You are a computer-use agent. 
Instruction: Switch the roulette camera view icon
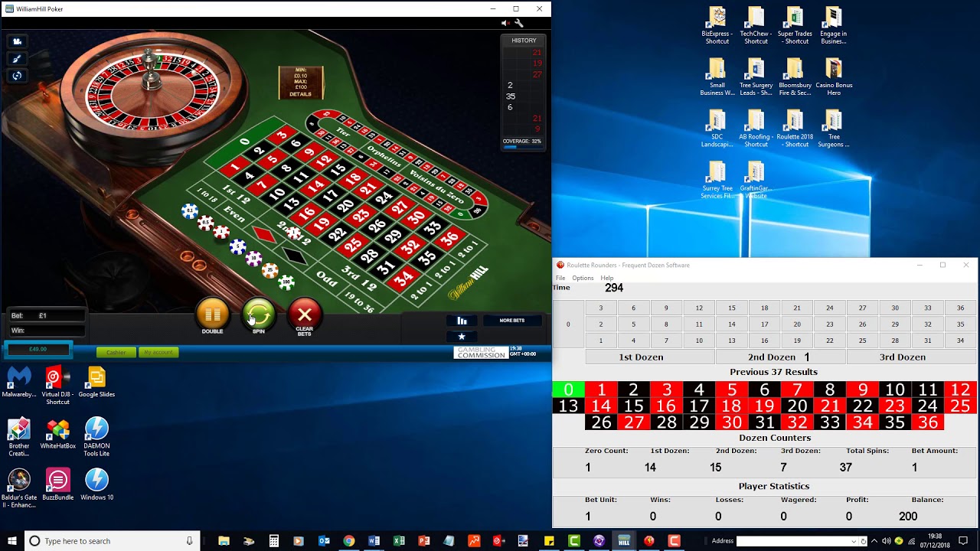[x=17, y=41]
